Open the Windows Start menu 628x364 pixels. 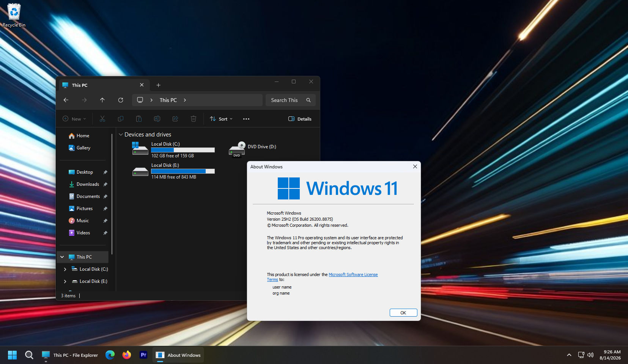coord(13,355)
